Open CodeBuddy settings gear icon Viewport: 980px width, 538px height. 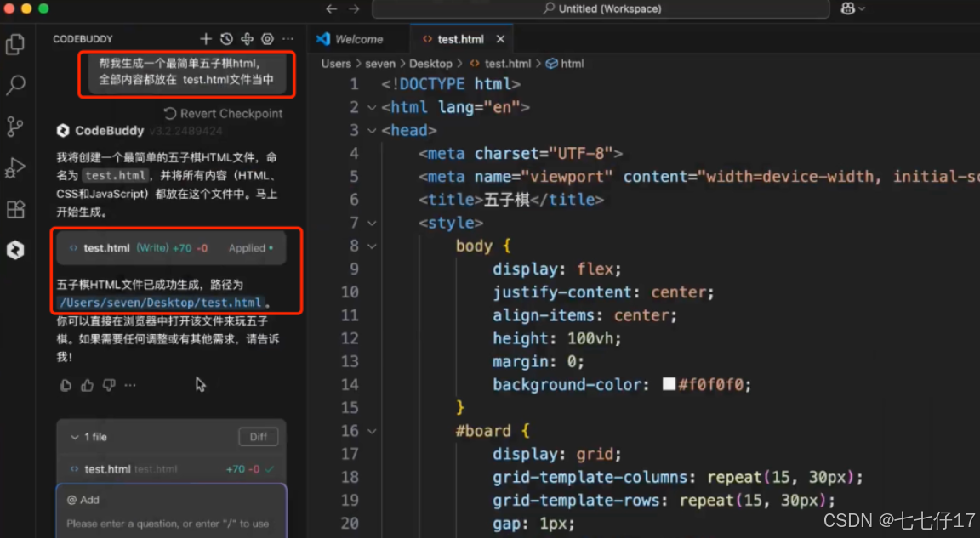(x=267, y=39)
